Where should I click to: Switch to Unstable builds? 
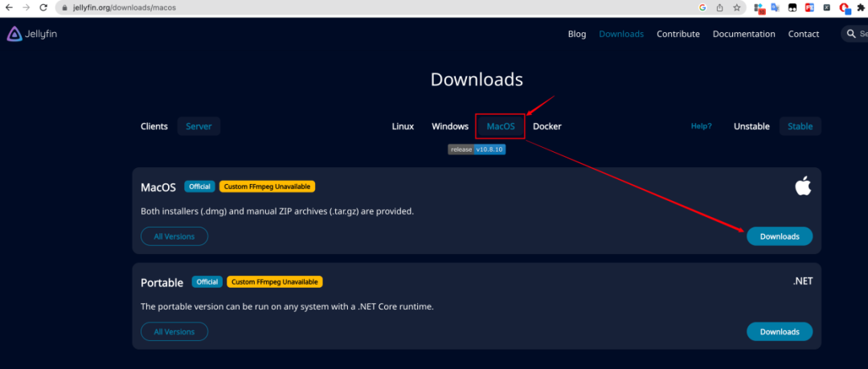coord(751,126)
